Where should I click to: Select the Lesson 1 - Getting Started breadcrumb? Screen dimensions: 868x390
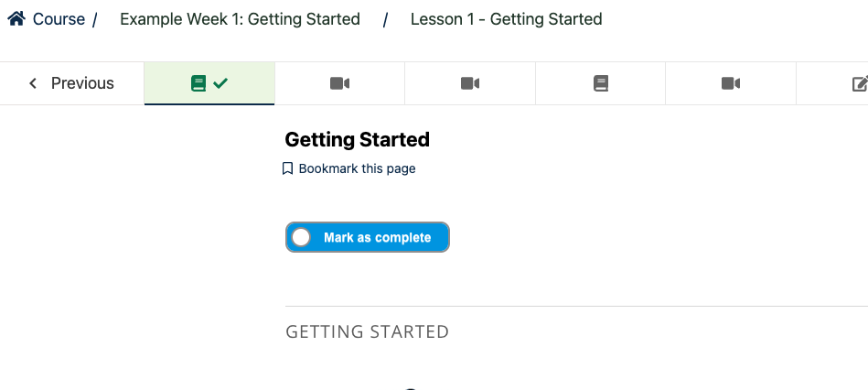(506, 19)
